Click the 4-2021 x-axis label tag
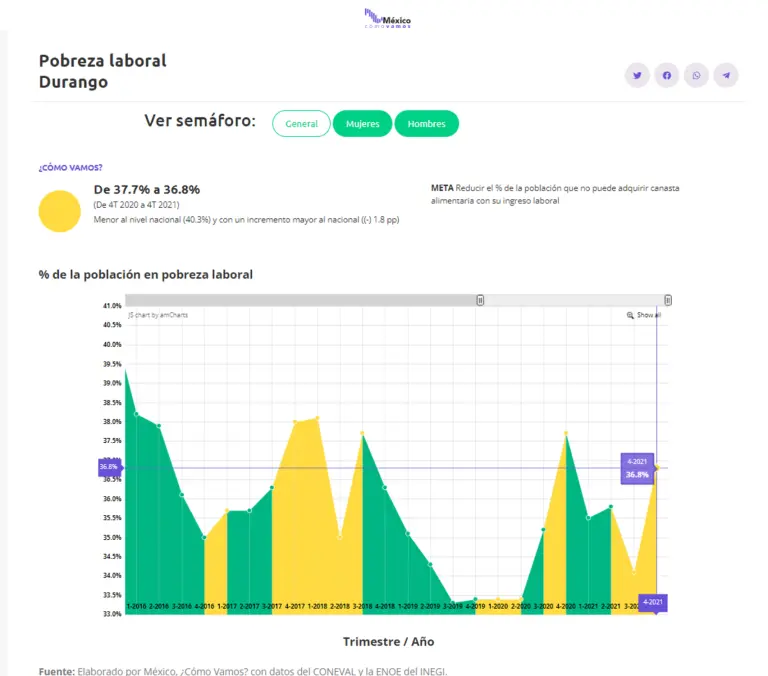768x676 pixels. tap(653, 602)
